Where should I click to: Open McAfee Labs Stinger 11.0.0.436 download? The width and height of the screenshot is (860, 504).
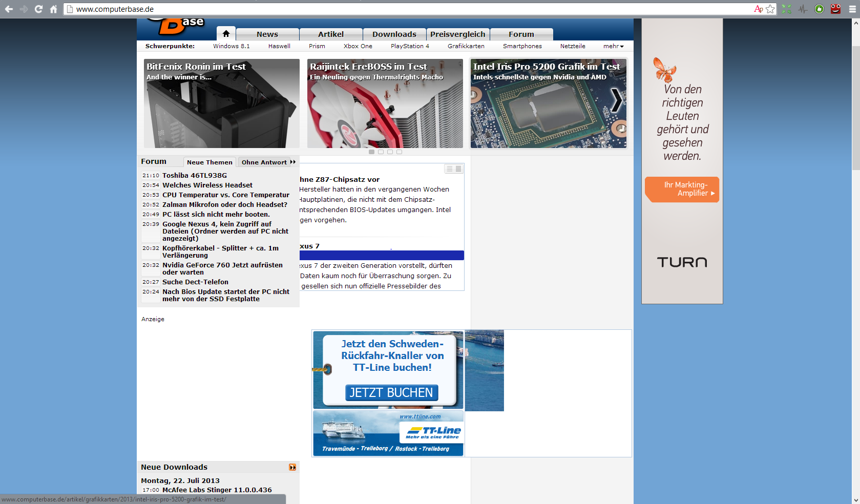coord(217,490)
